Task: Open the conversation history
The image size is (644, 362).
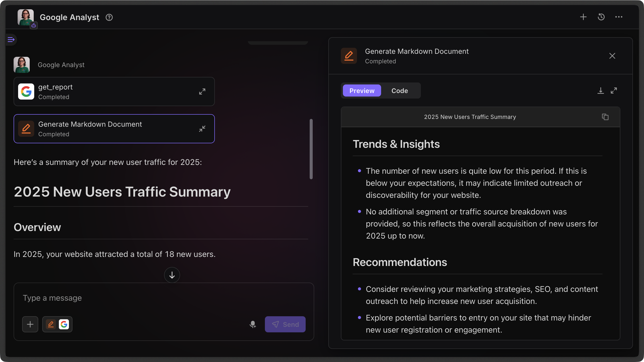Action: 601,17
